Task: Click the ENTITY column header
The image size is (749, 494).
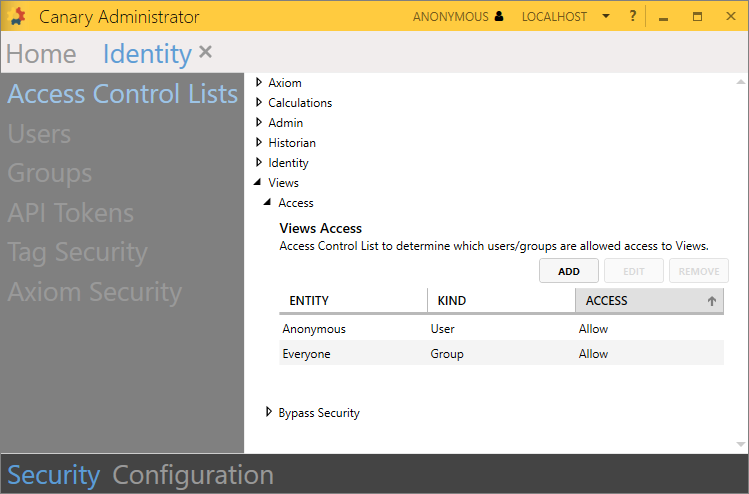Action: pos(352,300)
